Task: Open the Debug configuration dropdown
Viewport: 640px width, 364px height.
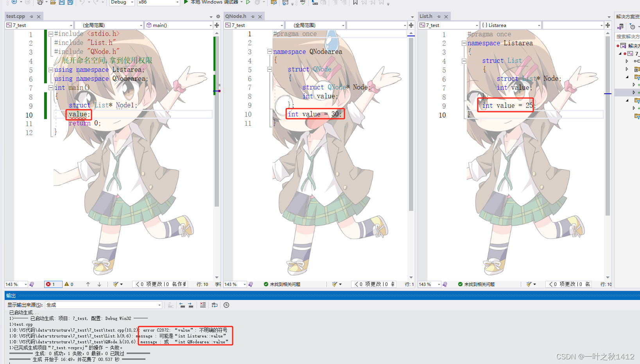Action: (122, 2)
